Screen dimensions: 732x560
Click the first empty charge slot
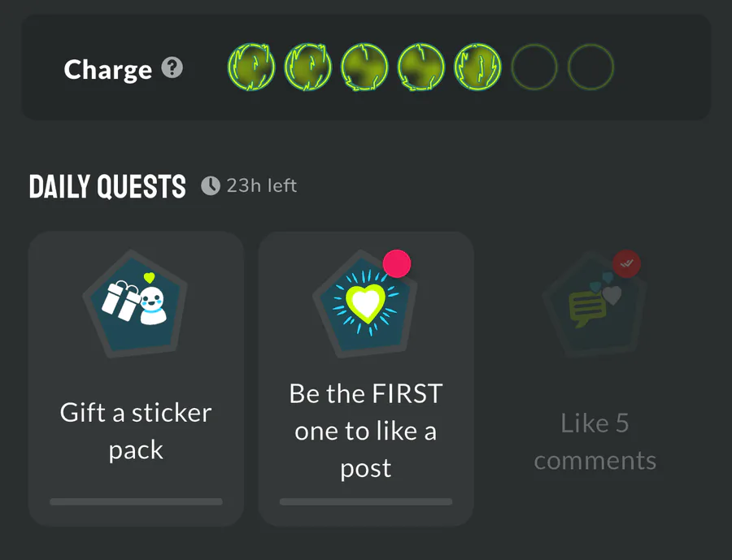click(534, 67)
